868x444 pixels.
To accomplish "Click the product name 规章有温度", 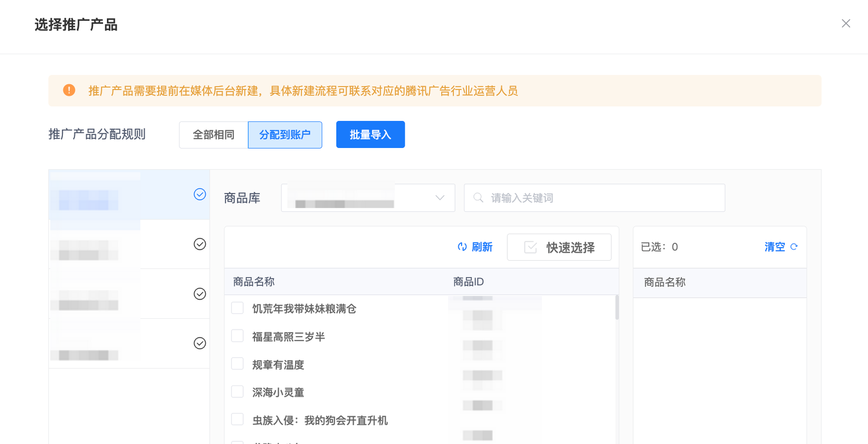I will pyautogui.click(x=278, y=365).
